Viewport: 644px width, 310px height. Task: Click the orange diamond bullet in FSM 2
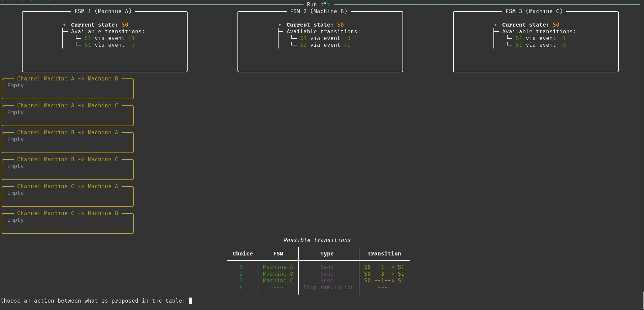(x=280, y=25)
